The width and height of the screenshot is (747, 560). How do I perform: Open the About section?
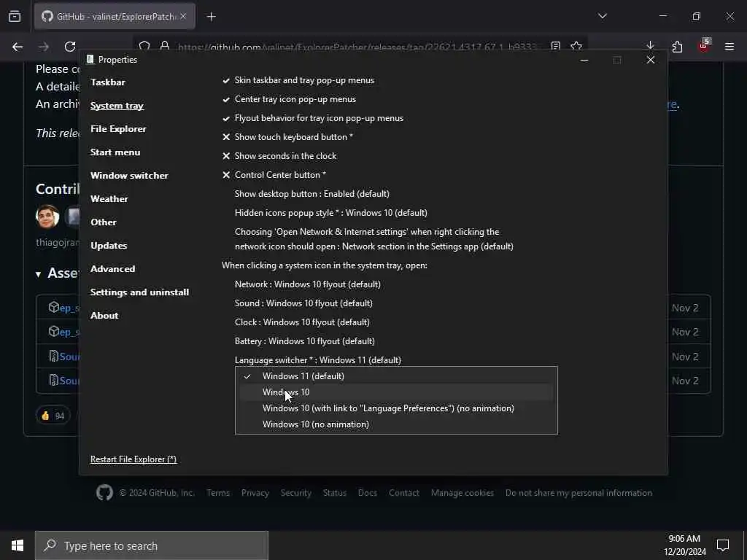pos(104,315)
